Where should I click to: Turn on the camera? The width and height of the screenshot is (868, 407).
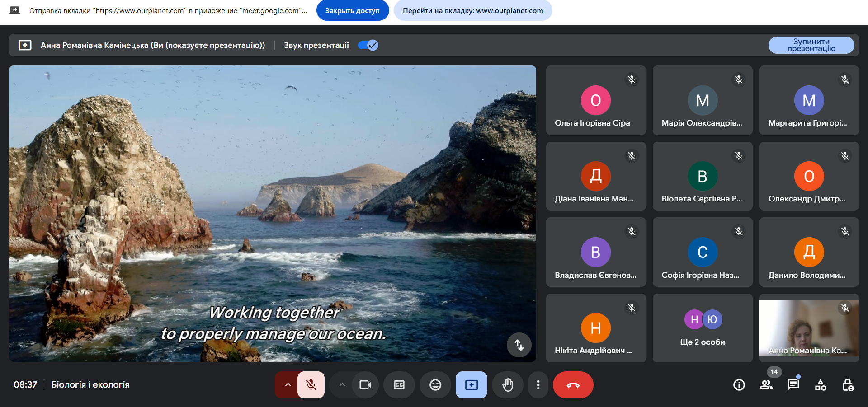click(365, 385)
